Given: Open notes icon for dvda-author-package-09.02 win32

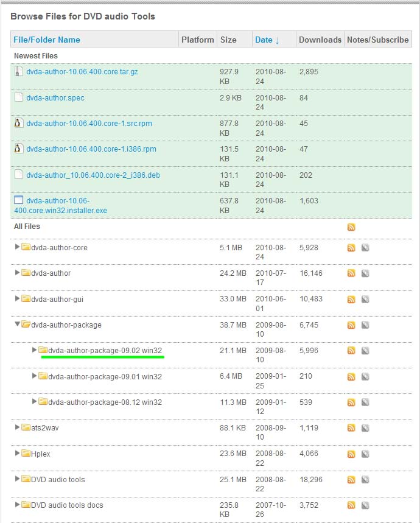Looking at the screenshot, I should click(x=365, y=351).
